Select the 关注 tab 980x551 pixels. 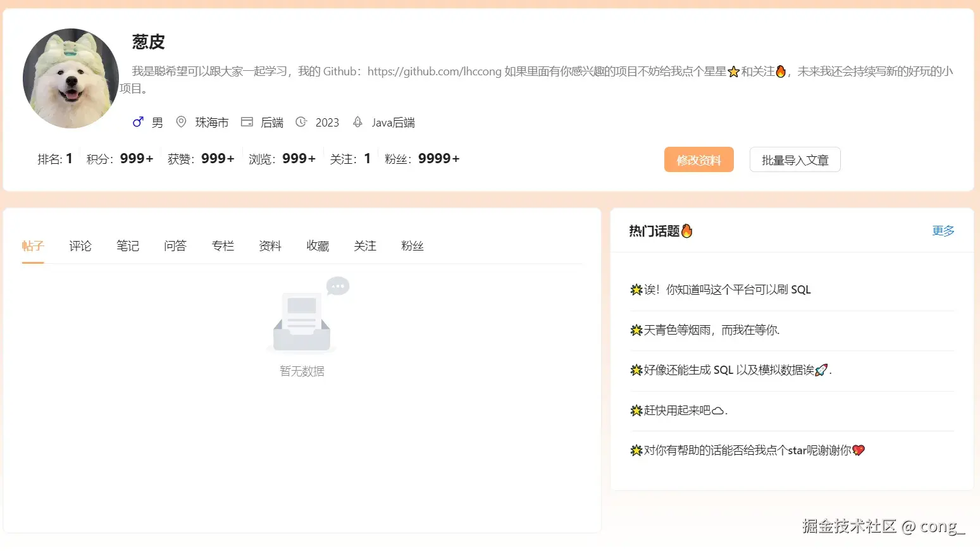tap(365, 246)
